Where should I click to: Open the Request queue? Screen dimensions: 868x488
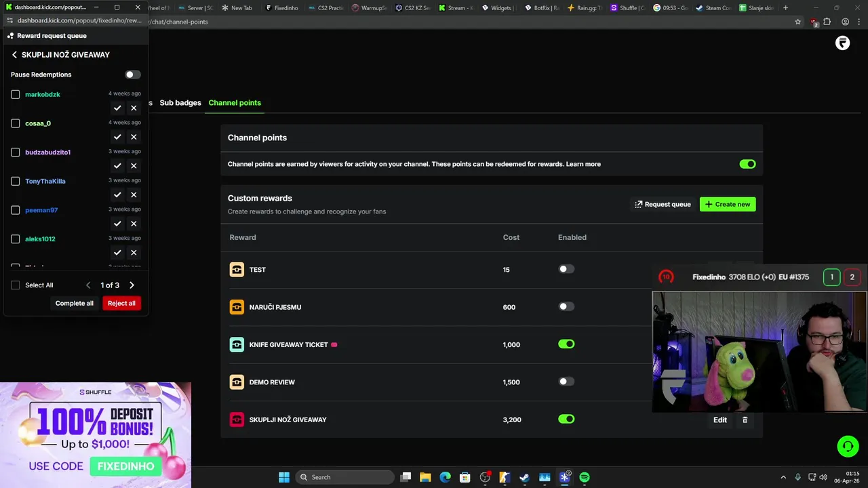(663, 204)
